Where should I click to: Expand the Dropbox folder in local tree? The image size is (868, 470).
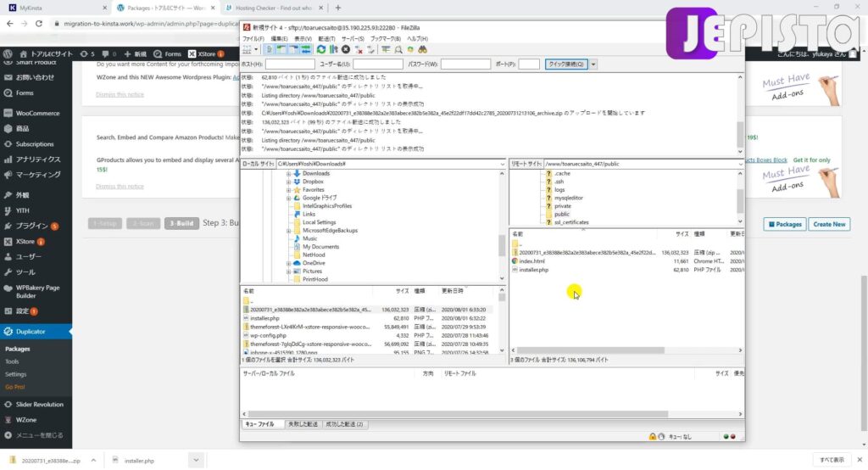(288, 182)
